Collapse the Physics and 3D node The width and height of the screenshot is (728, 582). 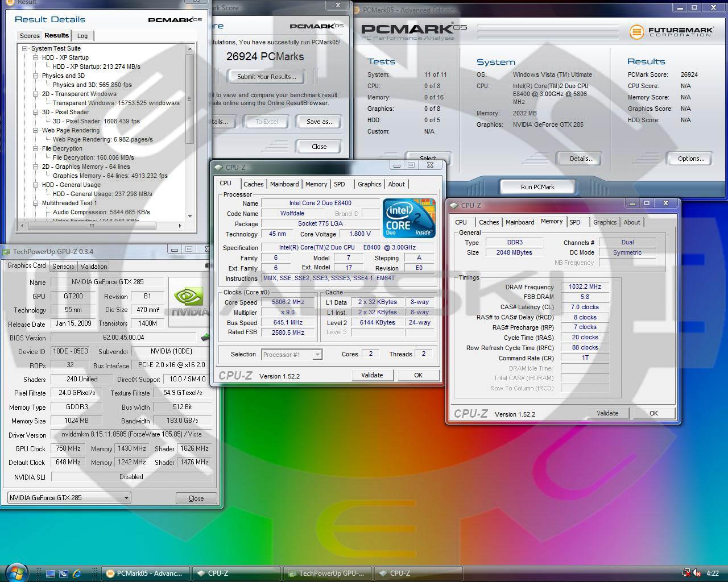(x=36, y=76)
